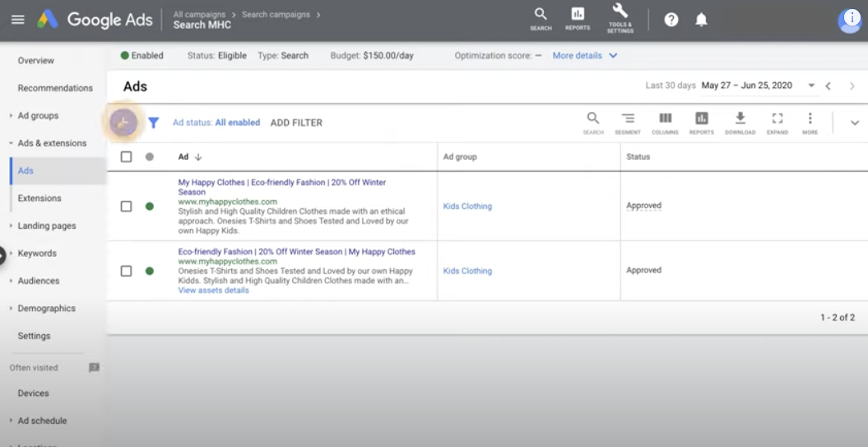Screen dimensions: 868x447
Task: Click the orange plus create-ad button
Action: pos(123,123)
